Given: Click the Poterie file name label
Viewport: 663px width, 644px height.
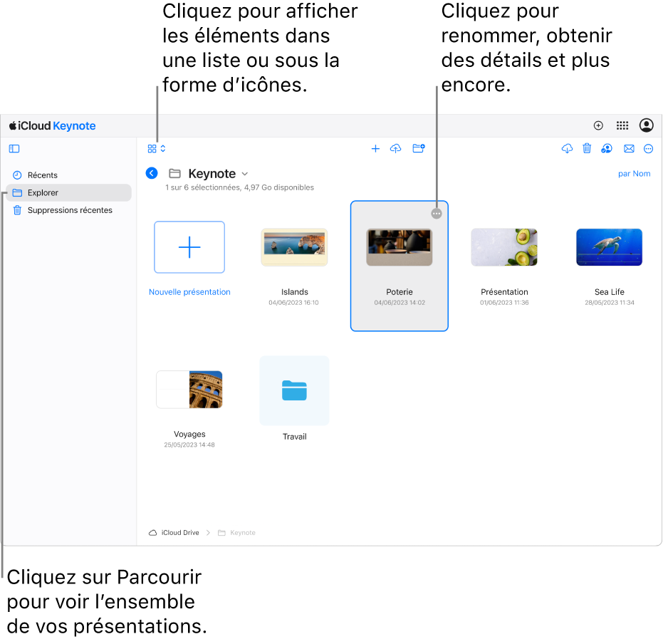Looking at the screenshot, I should point(399,292).
